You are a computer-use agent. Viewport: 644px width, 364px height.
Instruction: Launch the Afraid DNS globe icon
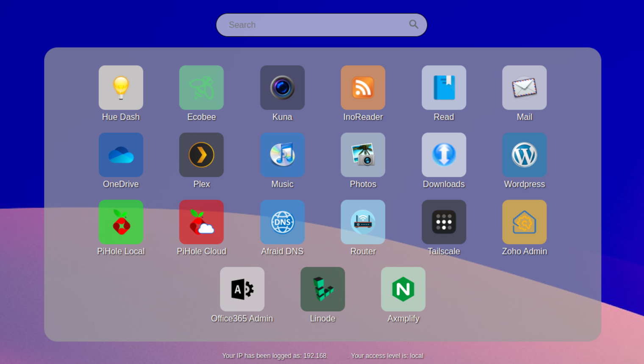[x=282, y=222]
